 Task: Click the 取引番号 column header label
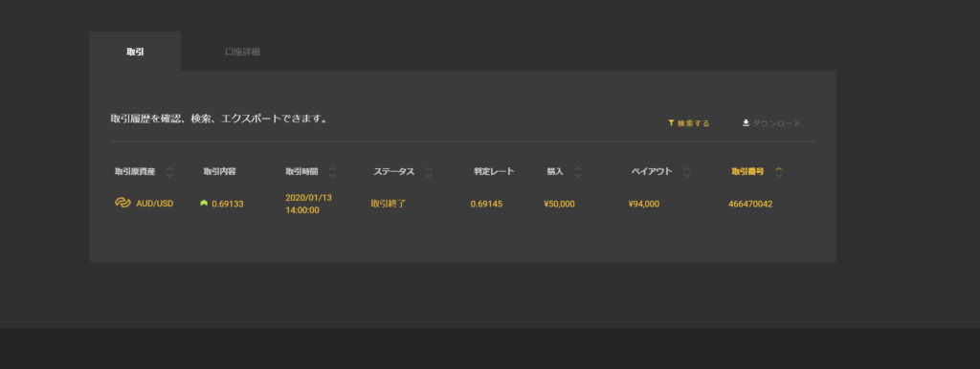[747, 172]
